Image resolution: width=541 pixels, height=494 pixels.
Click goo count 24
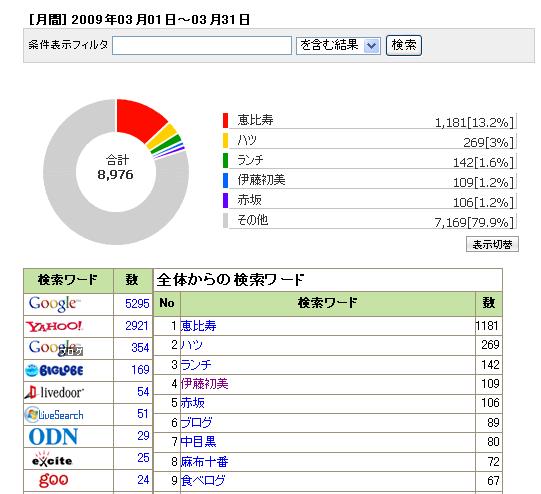click(x=143, y=480)
